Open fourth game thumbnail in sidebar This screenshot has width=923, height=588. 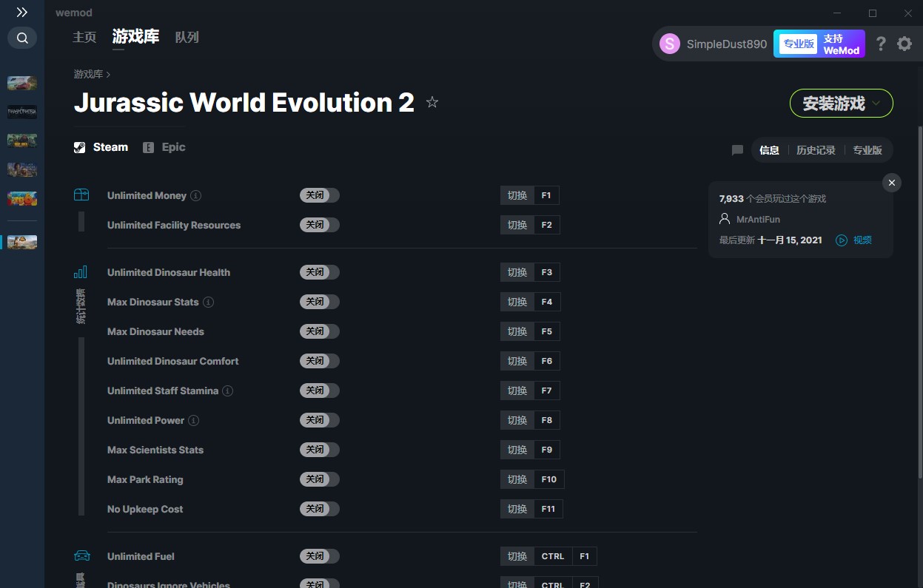22,169
